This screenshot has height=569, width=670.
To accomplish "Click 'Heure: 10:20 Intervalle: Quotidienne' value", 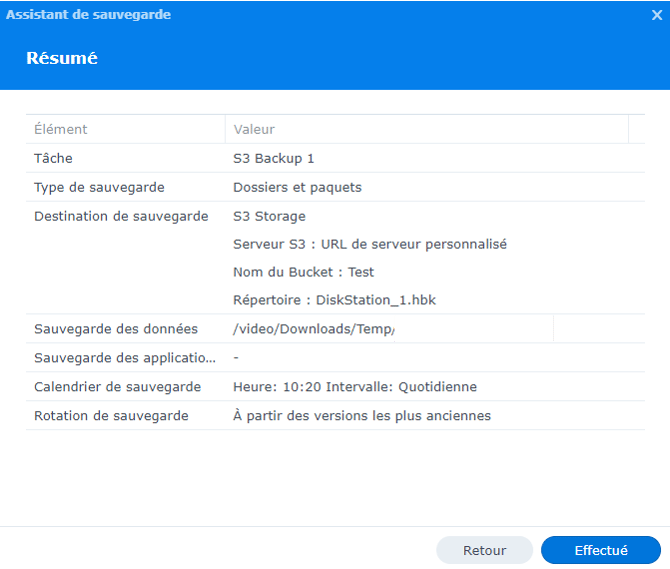I will click(355, 387).
